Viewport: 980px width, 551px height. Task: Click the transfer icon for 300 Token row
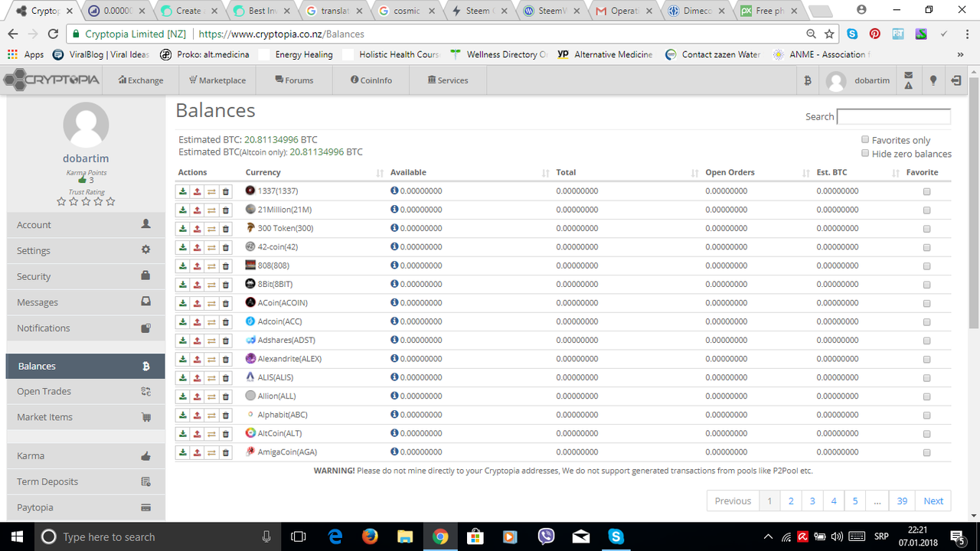point(211,228)
